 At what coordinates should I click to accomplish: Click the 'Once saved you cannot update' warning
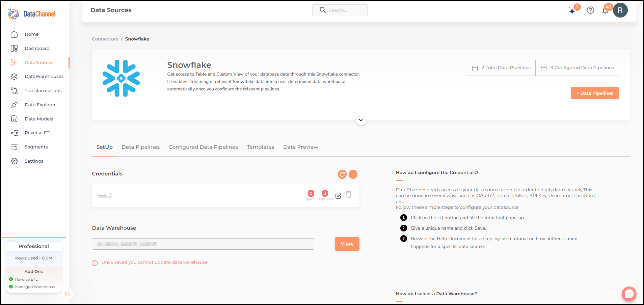click(x=155, y=262)
